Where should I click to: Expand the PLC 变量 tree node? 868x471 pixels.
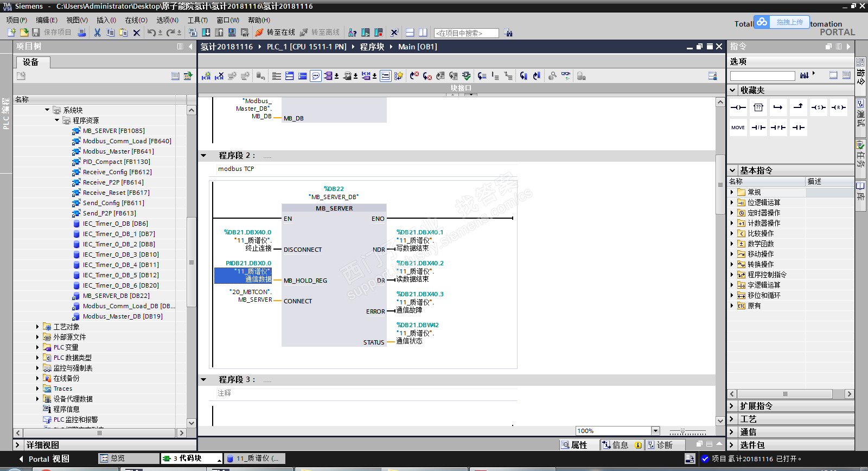[37, 347]
